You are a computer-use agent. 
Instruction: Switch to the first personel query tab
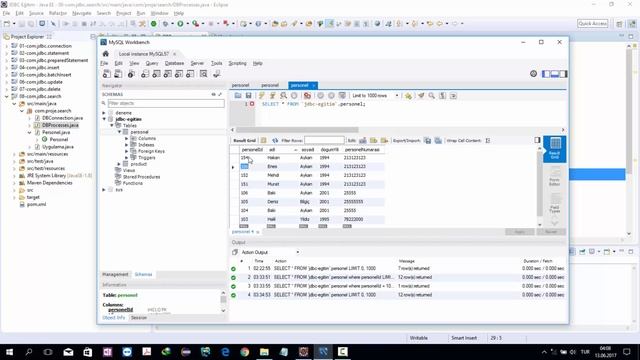240,85
